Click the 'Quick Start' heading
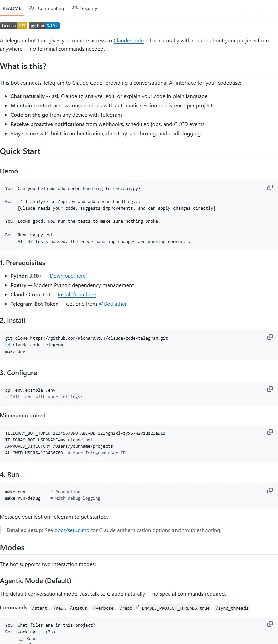The image size is (278, 644). tap(20, 151)
